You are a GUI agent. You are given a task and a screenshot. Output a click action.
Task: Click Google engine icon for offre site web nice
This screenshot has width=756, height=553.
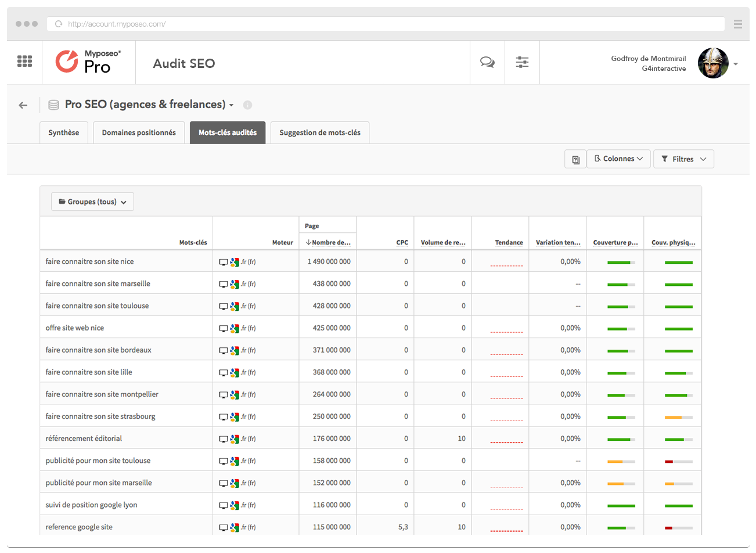point(235,328)
